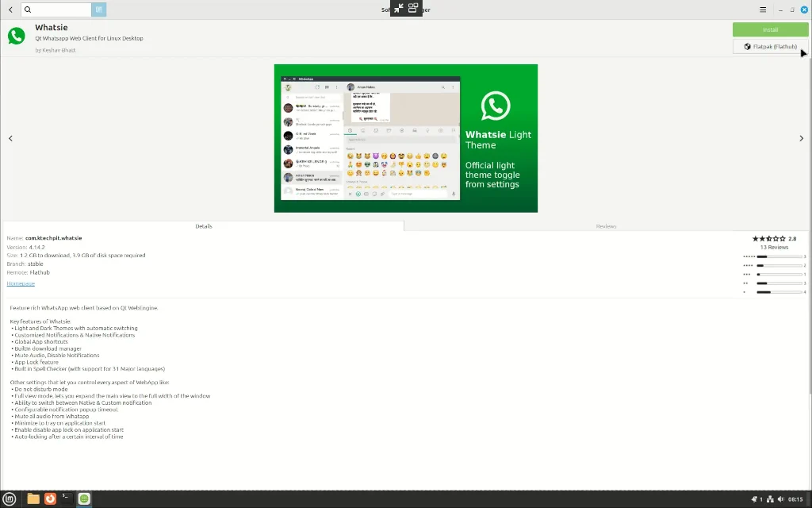Click the 'Branch: stable' text
The height and width of the screenshot is (508, 812).
(x=25, y=264)
